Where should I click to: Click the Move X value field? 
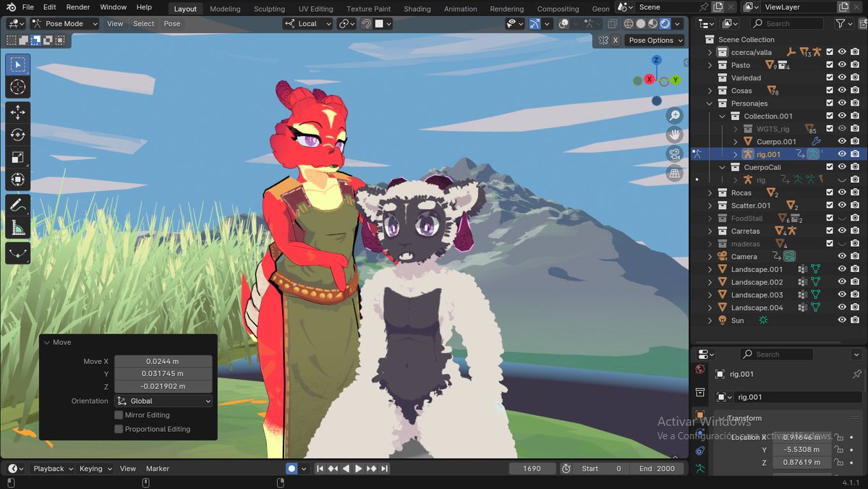pyautogui.click(x=163, y=361)
